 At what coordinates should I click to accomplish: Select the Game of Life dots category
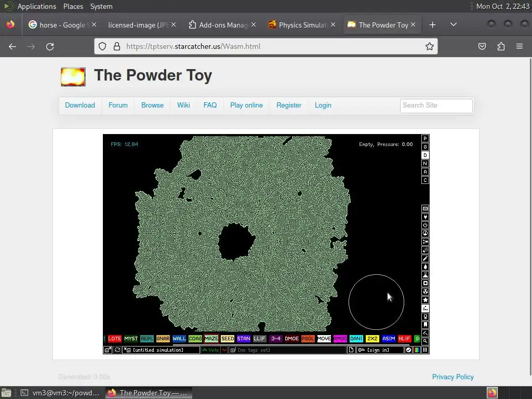pos(425,308)
